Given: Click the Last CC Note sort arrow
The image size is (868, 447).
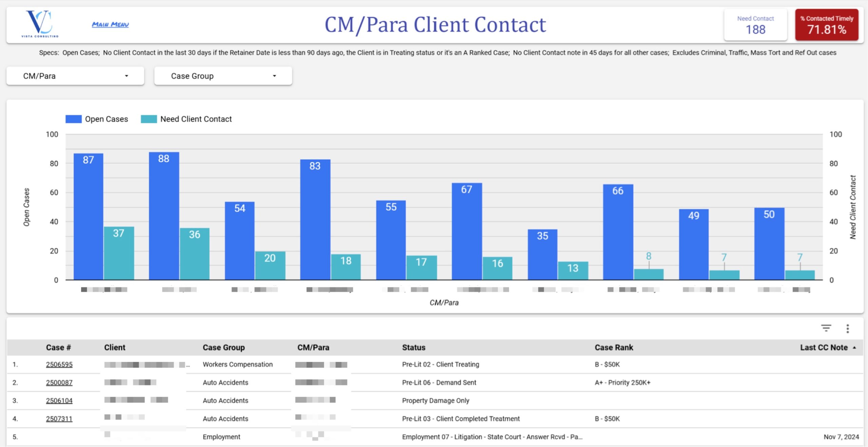Looking at the screenshot, I should 854,347.
